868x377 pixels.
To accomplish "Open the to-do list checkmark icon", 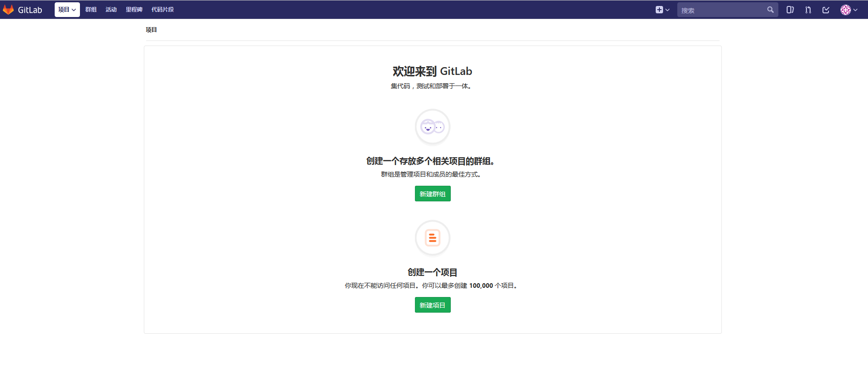I will point(826,10).
